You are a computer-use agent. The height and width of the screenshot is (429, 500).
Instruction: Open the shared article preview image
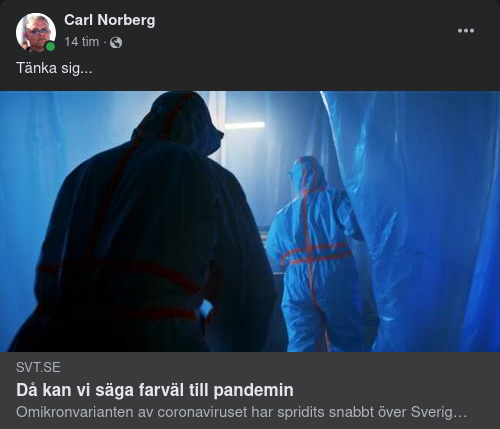click(250, 221)
